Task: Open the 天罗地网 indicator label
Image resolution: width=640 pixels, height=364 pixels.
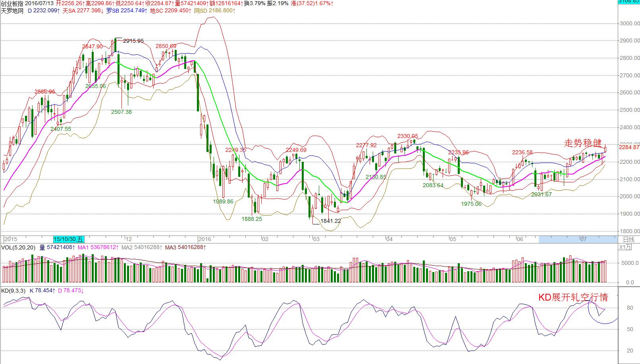Action: pyautogui.click(x=12, y=11)
